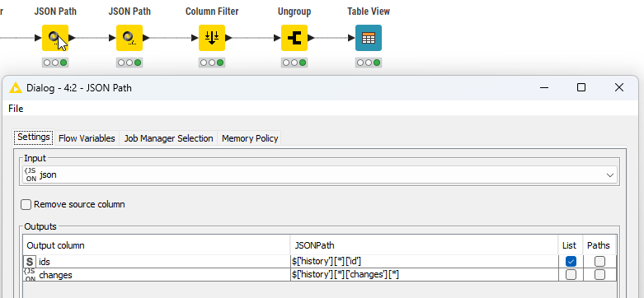Select the second JSON Path node icon

pos(129,38)
